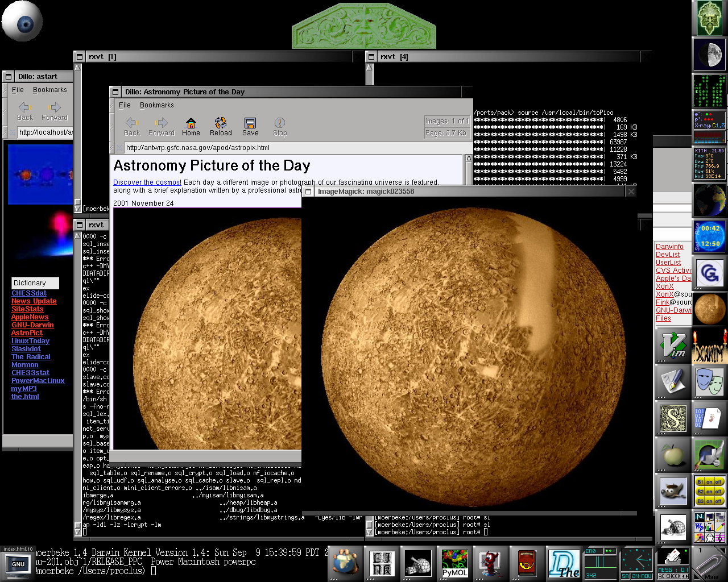This screenshot has width=728, height=582.
Task: Open the globe-with-hands bottom dock icon
Action: tap(345, 564)
